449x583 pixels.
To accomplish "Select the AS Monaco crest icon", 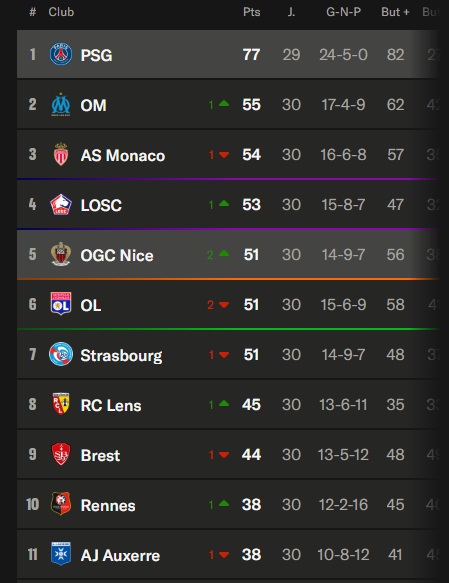I will pyautogui.click(x=61, y=154).
